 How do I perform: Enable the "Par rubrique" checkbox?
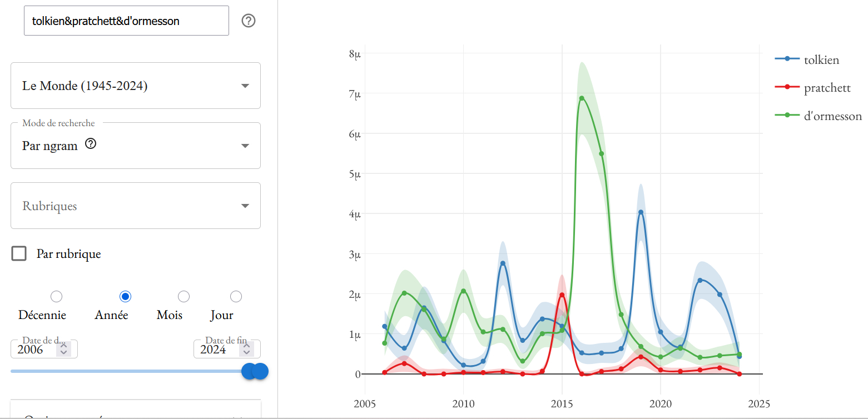pos(19,254)
